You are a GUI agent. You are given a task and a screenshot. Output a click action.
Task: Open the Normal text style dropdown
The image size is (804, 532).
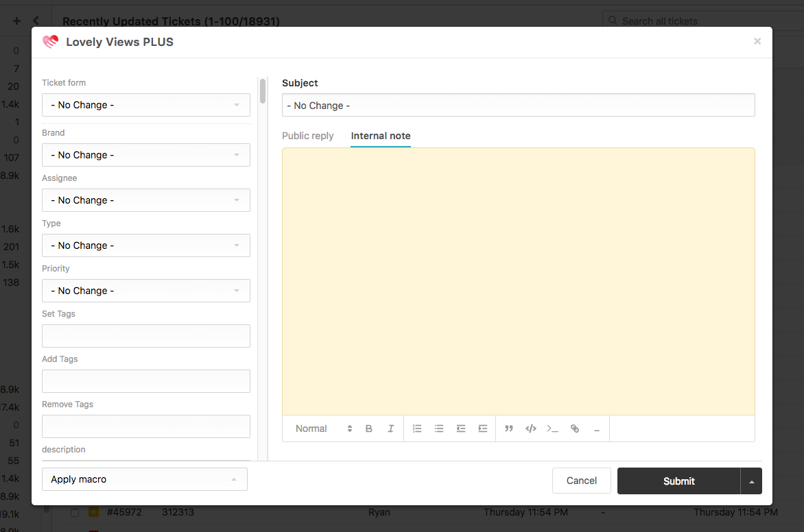click(324, 428)
